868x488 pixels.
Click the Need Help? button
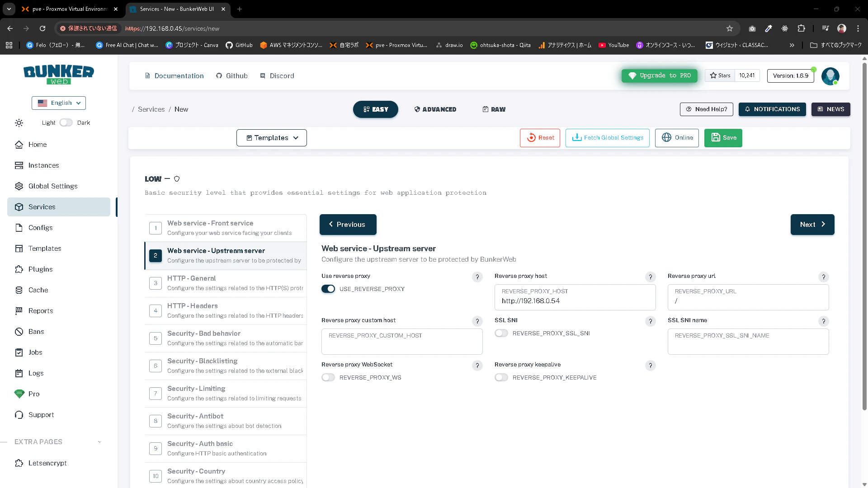[x=707, y=109]
